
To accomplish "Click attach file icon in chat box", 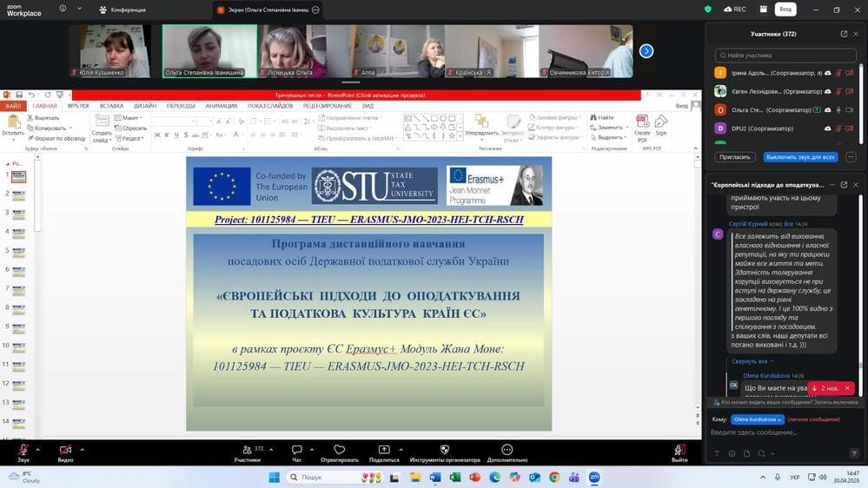I will [x=746, y=453].
